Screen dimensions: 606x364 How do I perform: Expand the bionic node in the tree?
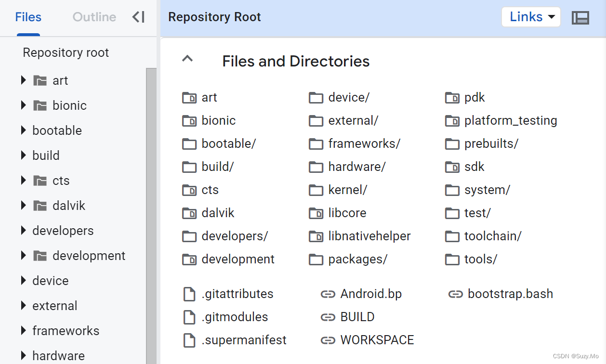coord(23,105)
